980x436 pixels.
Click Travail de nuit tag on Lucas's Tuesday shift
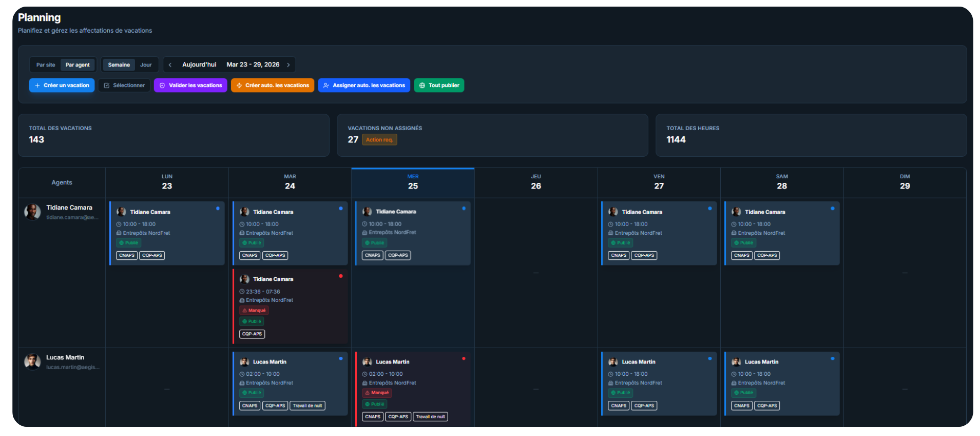click(308, 406)
